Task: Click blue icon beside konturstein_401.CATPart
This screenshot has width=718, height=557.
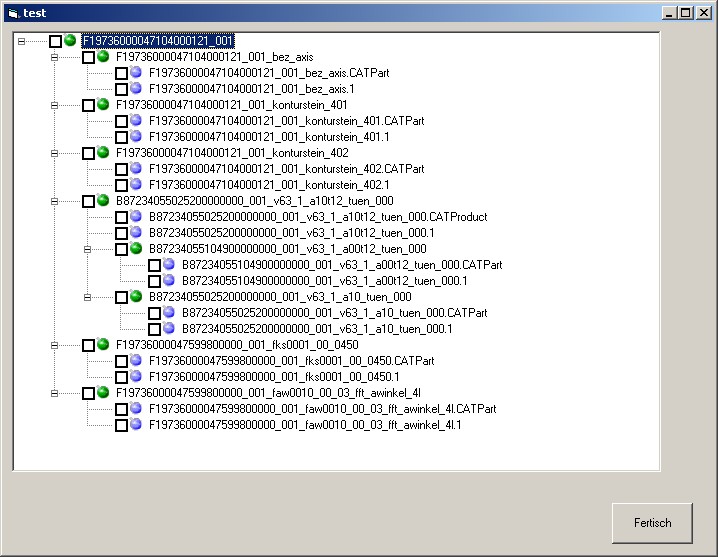Action: click(136, 120)
